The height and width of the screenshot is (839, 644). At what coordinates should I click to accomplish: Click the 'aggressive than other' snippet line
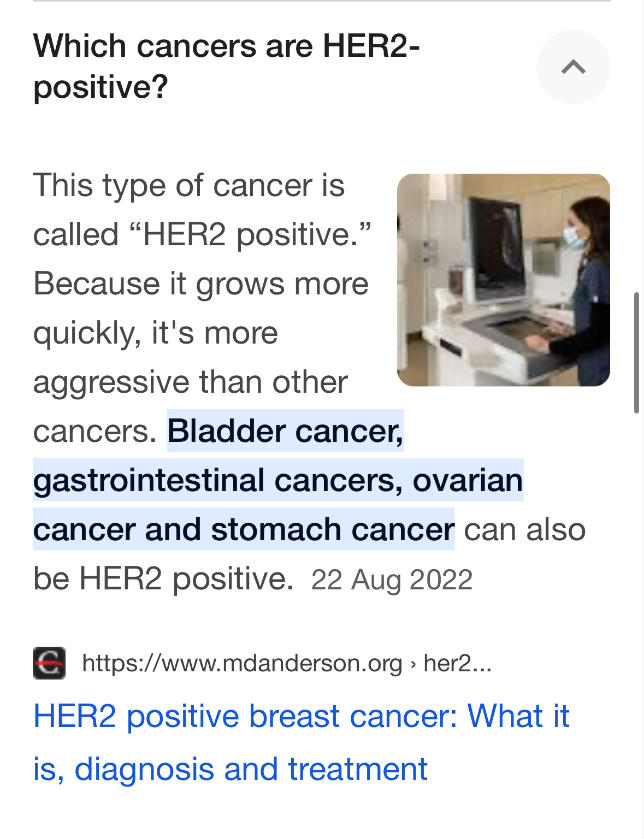pos(190,382)
